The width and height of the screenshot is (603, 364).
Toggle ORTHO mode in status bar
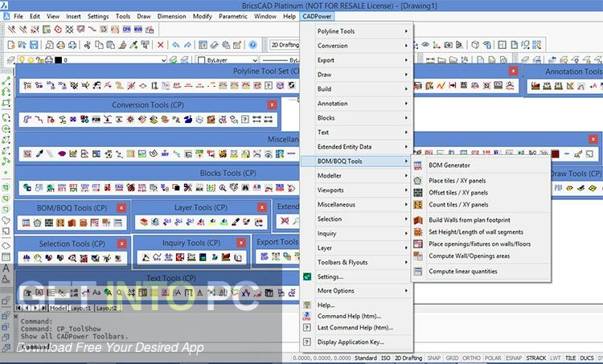(471, 358)
